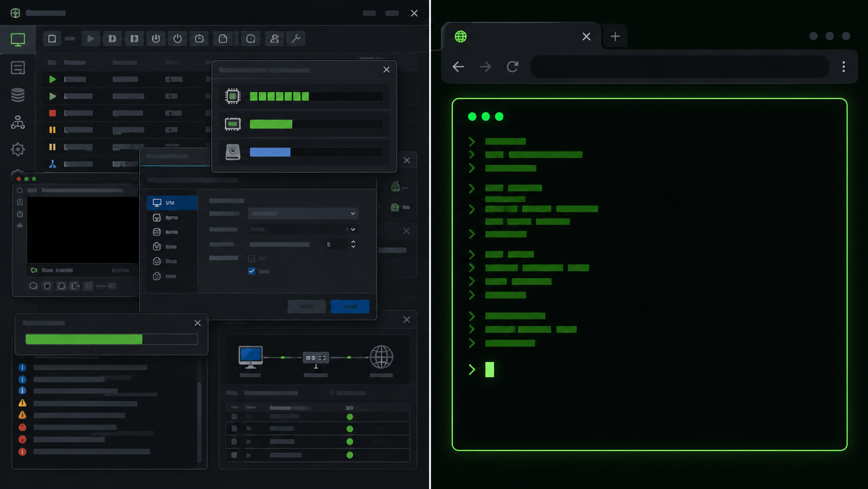Click the globe internet icon in the network diagram
868x489 pixels.
[381, 357]
